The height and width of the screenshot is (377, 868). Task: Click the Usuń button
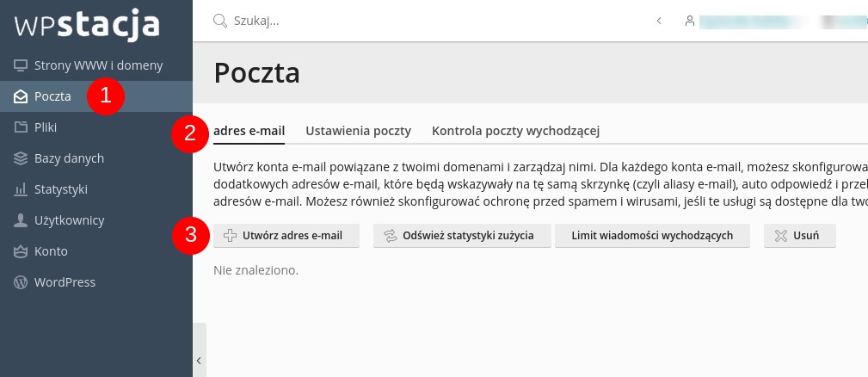pyautogui.click(x=800, y=236)
